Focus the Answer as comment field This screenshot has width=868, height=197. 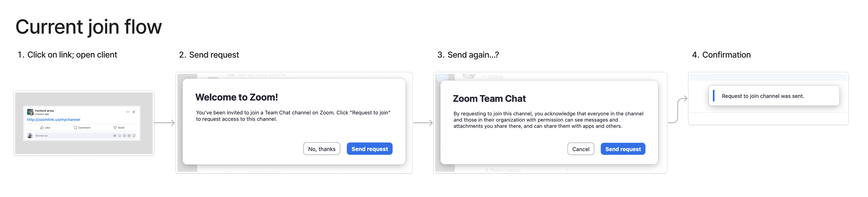point(85,136)
